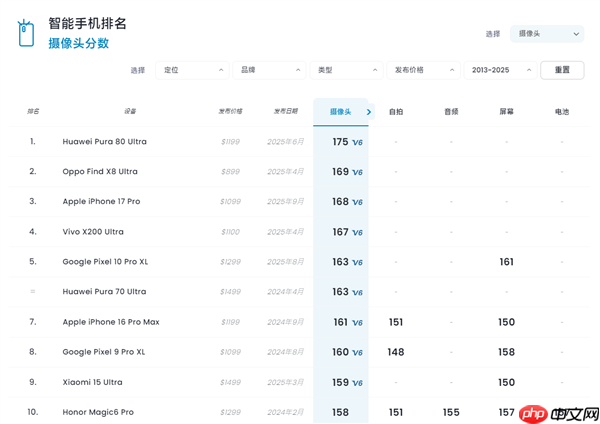This screenshot has width=600, height=424.
Task: Open the 类型 type filter dropdown
Action: [x=346, y=70]
